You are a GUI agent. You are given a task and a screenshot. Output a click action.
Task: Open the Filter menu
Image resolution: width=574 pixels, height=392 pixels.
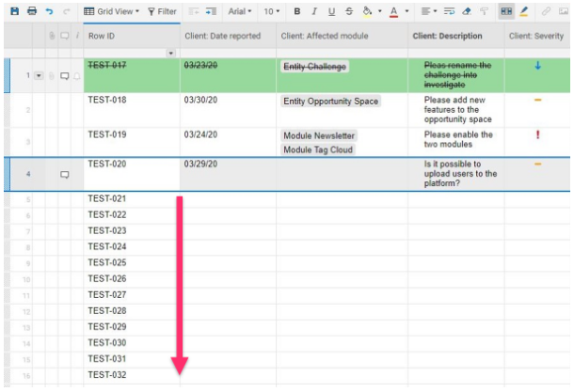point(162,11)
